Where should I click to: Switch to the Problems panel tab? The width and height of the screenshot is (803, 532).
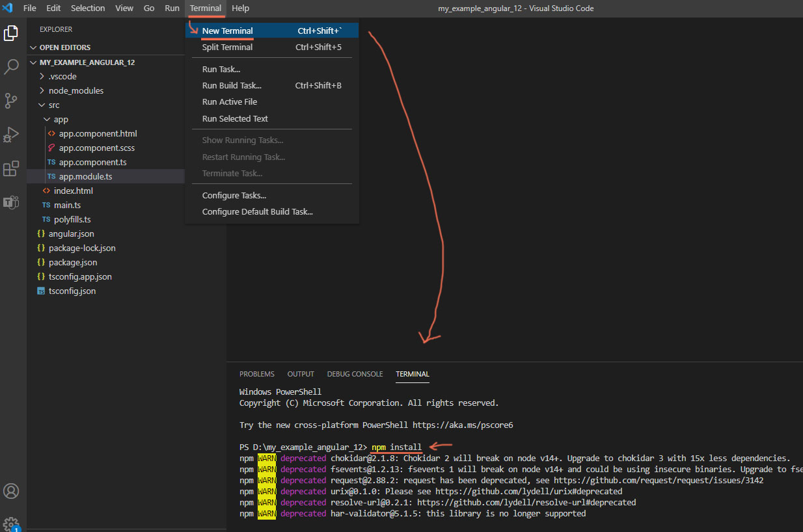coord(256,374)
